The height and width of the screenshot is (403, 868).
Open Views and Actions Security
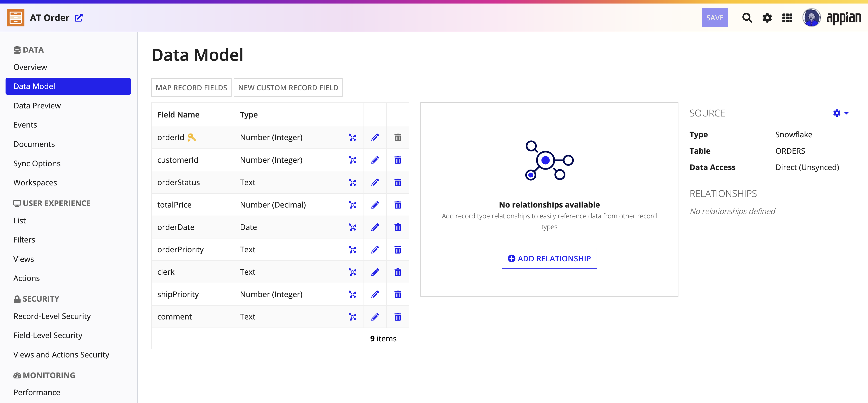pyautogui.click(x=61, y=354)
